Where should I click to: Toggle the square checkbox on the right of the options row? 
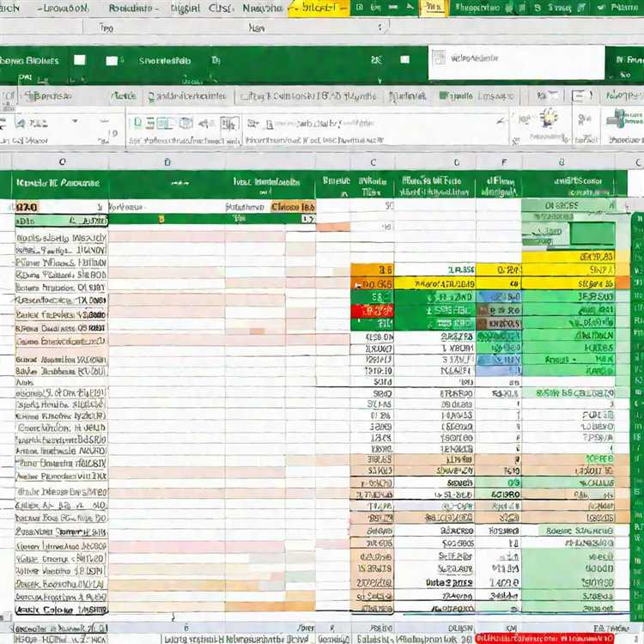(578, 96)
